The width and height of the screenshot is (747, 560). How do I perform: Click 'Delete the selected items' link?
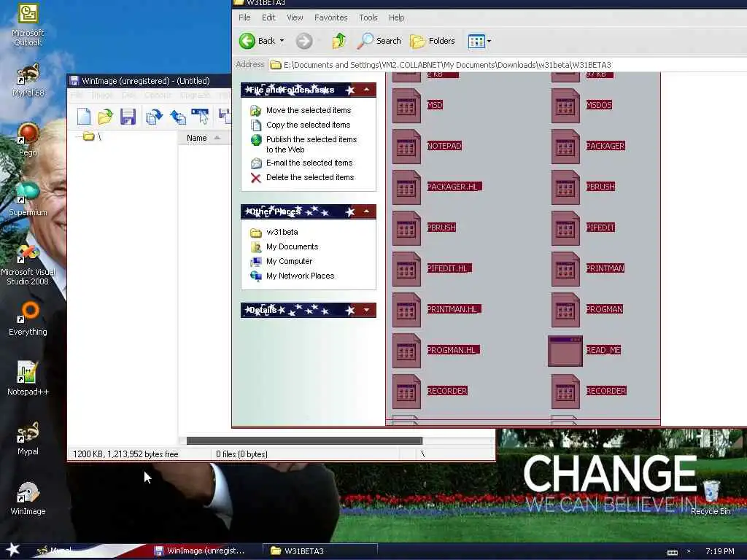click(x=309, y=178)
